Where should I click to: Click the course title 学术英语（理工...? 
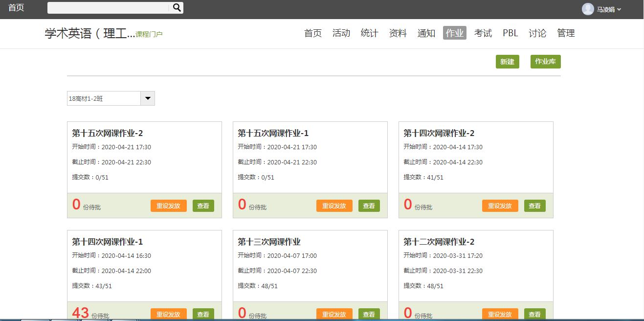[90, 33]
